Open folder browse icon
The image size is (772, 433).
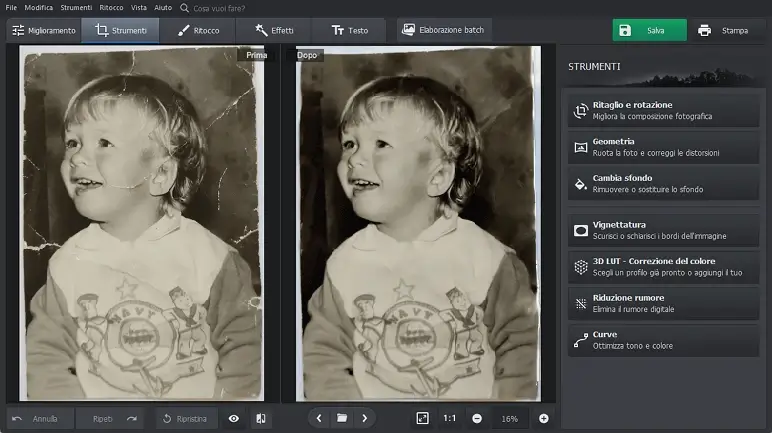coord(342,418)
